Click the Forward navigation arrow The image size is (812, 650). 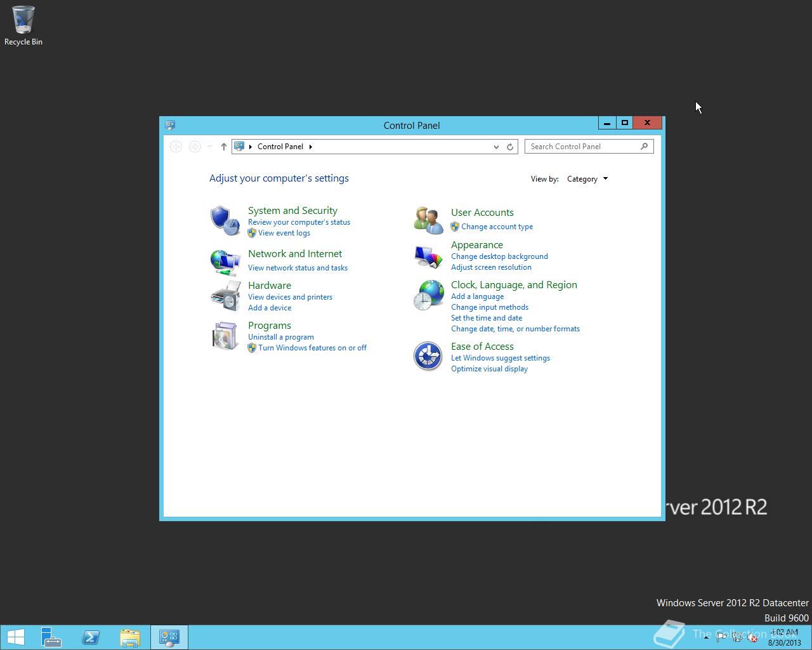(x=195, y=147)
